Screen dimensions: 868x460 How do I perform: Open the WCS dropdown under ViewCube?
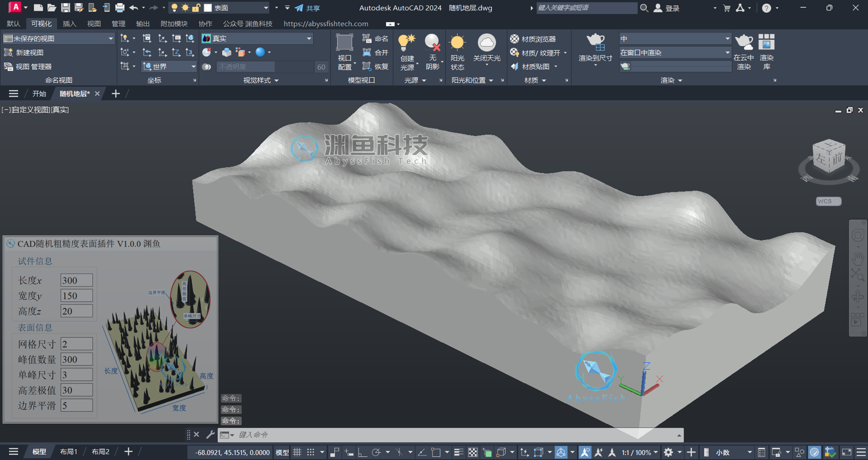click(x=828, y=201)
